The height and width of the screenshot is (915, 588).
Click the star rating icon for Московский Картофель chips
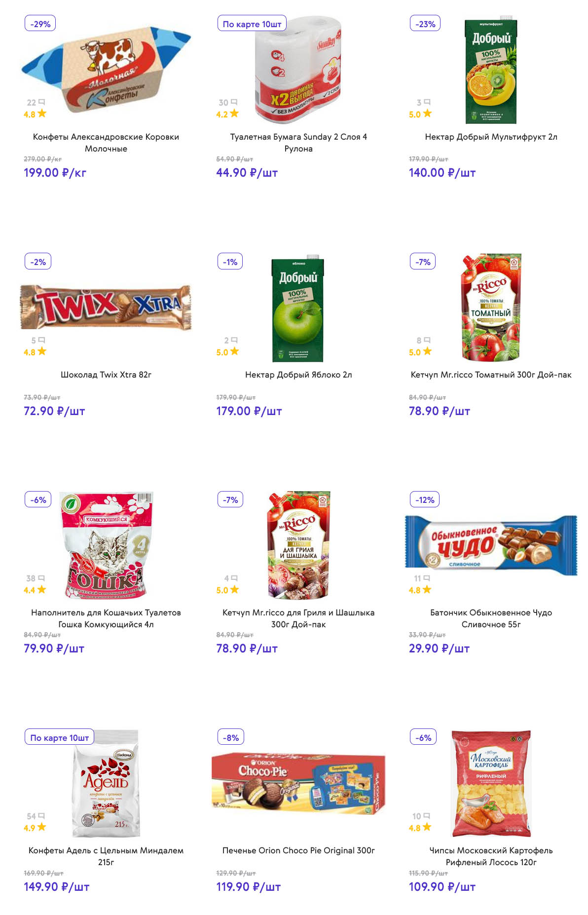pyautogui.click(x=427, y=827)
